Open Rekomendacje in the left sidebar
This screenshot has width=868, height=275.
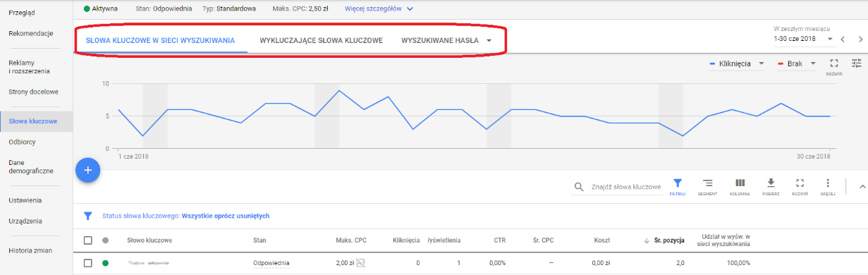[31, 33]
